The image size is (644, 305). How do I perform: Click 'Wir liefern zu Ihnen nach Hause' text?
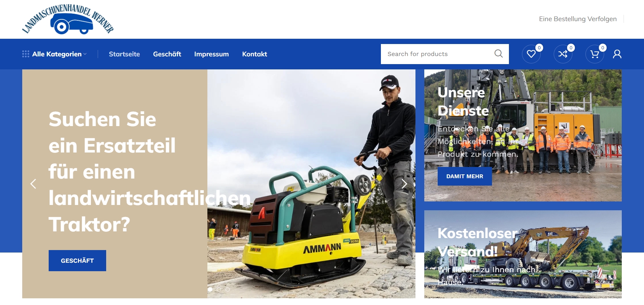tap(487, 276)
